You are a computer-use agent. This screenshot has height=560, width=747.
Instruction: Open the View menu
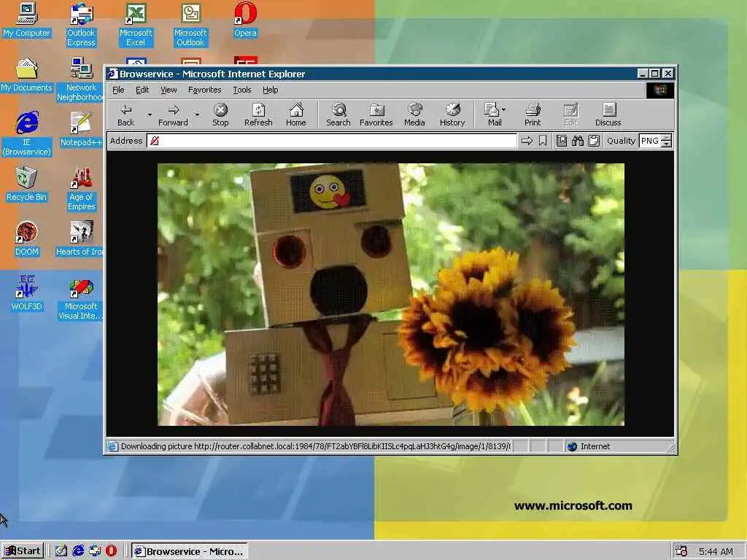[x=169, y=90]
